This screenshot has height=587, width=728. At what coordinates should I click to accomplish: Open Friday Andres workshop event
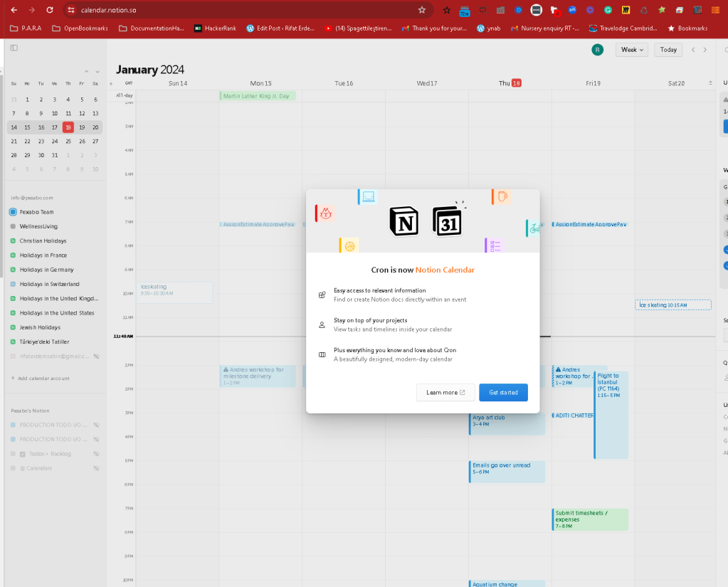point(573,376)
